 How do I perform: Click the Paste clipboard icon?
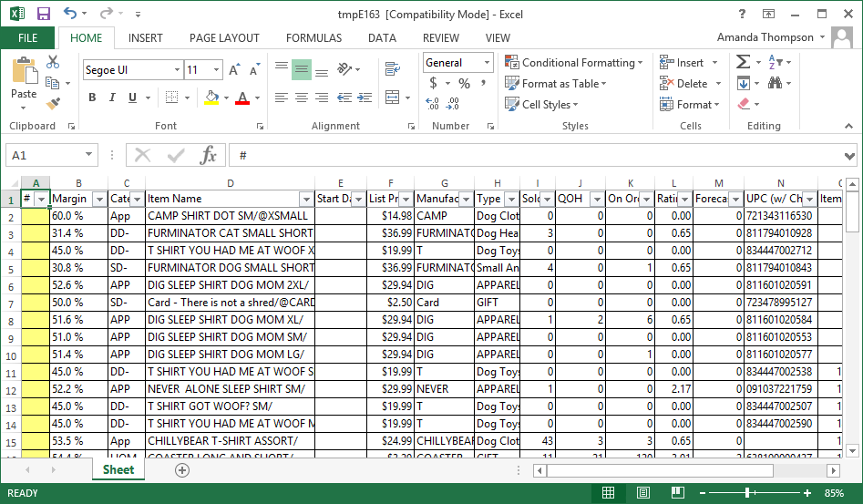tap(24, 71)
